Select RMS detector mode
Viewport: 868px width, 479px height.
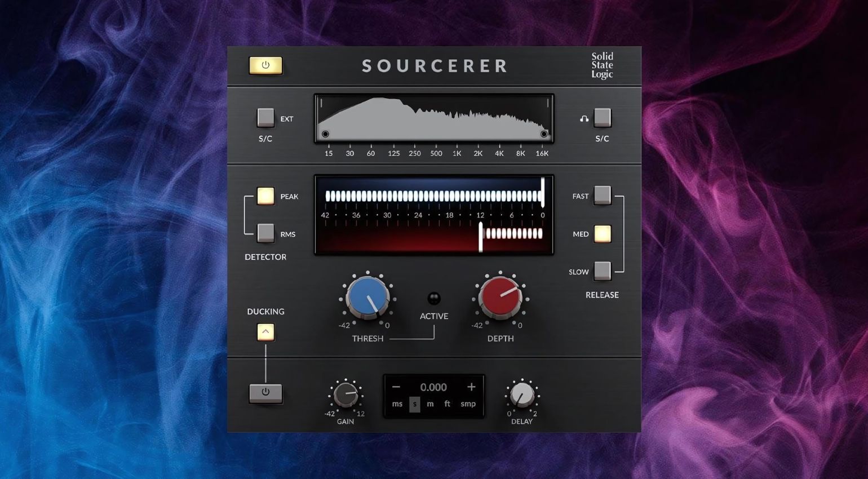pos(265,233)
